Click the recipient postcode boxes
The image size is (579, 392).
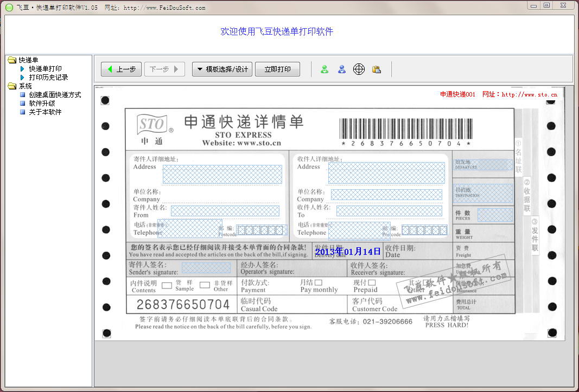425,230
